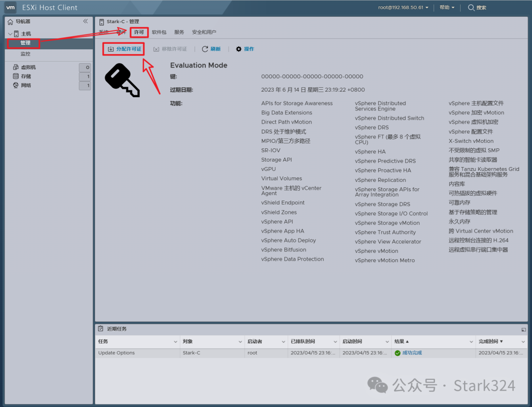Click the 操作 gear icon
The height and width of the screenshot is (407, 532).
(239, 49)
